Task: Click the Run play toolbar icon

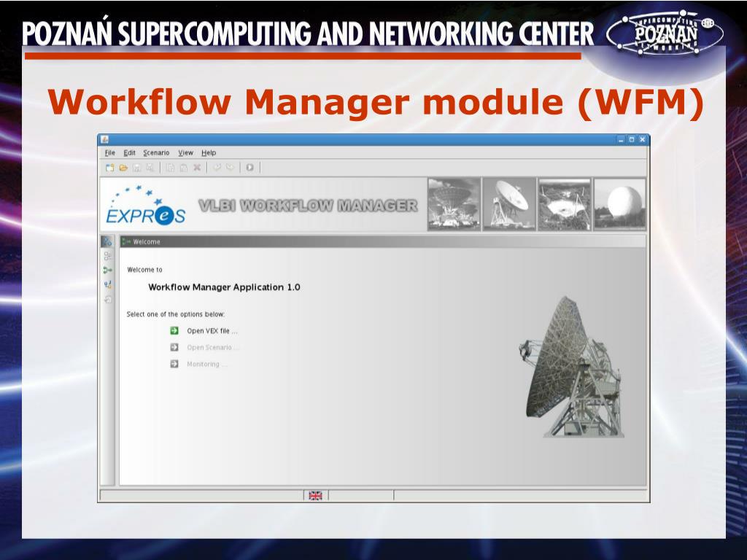Action: (249, 168)
